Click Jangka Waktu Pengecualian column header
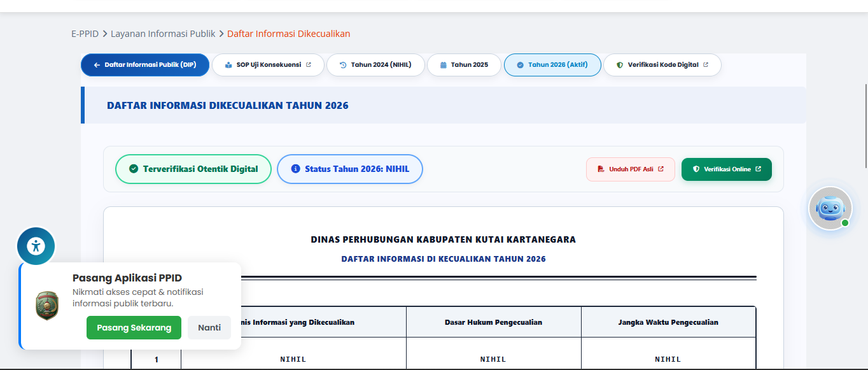 tap(668, 322)
